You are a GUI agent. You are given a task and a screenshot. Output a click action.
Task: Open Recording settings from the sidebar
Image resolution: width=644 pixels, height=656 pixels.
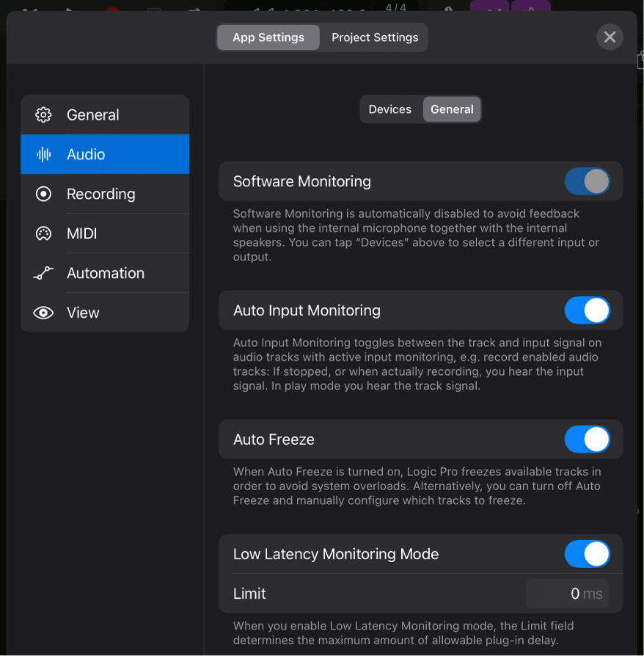[43, 194]
